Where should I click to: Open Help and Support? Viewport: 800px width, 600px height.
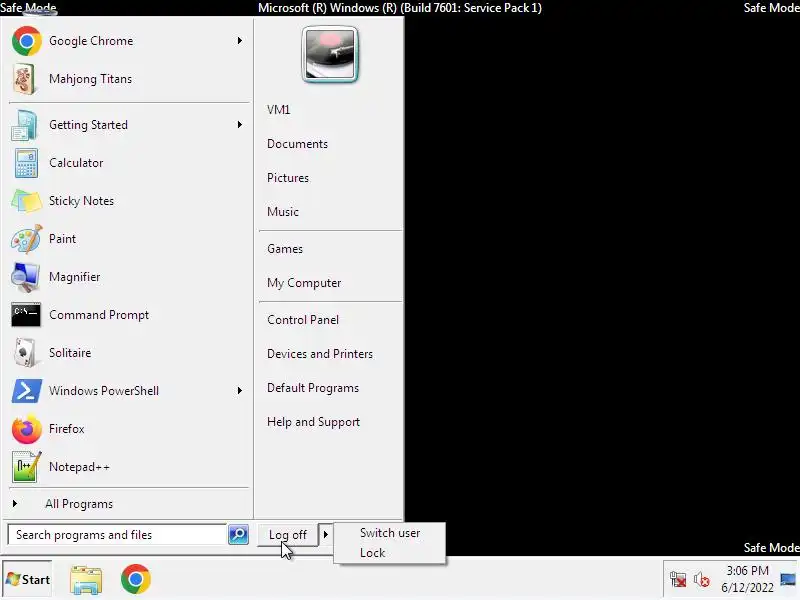313,422
